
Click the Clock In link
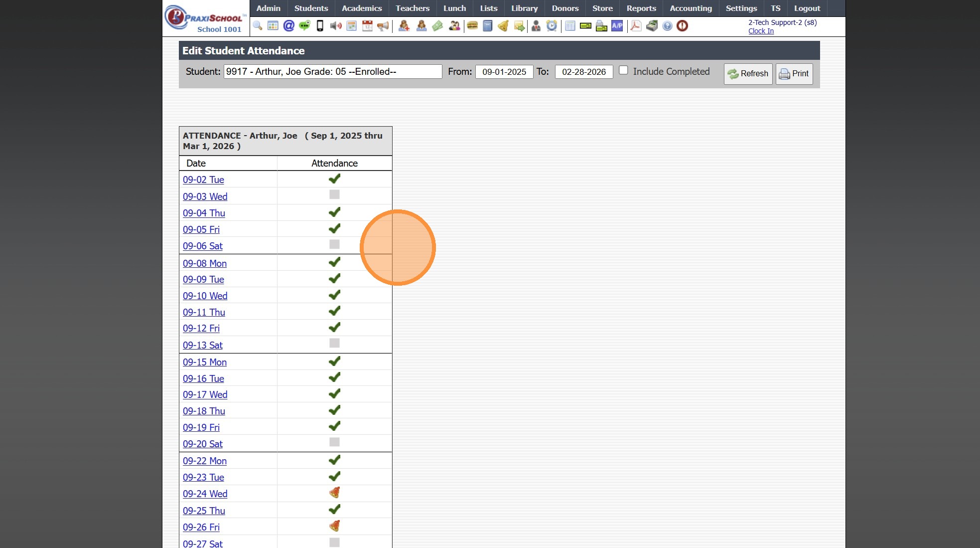761,31
